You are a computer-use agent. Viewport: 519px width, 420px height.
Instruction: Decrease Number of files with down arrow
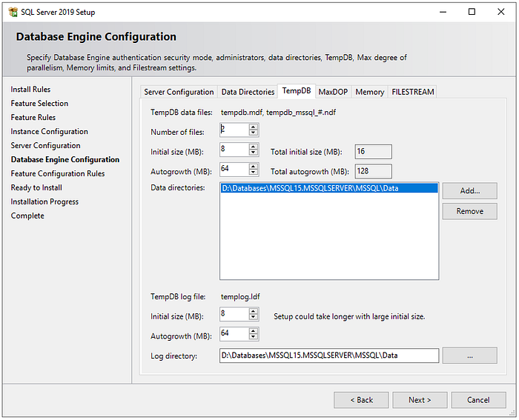[x=254, y=133]
